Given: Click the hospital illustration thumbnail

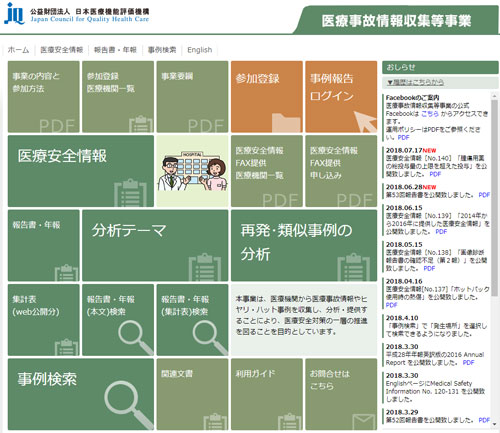Looking at the screenshot, I should click(192, 171).
